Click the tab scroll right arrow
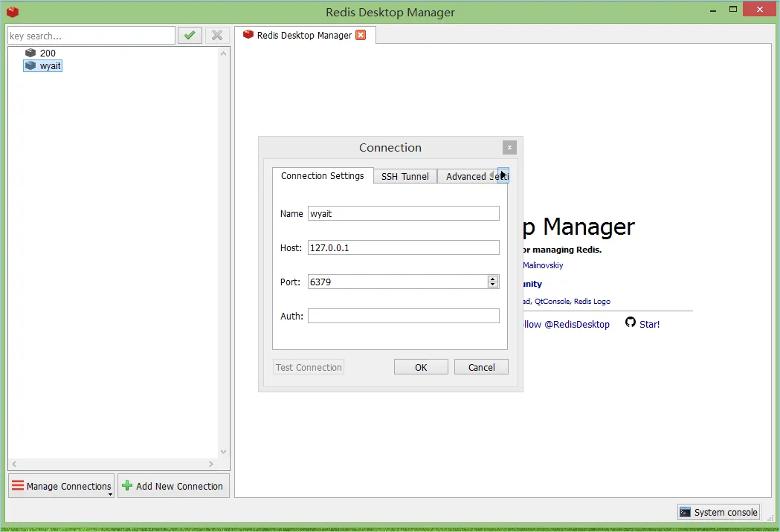 click(x=503, y=175)
